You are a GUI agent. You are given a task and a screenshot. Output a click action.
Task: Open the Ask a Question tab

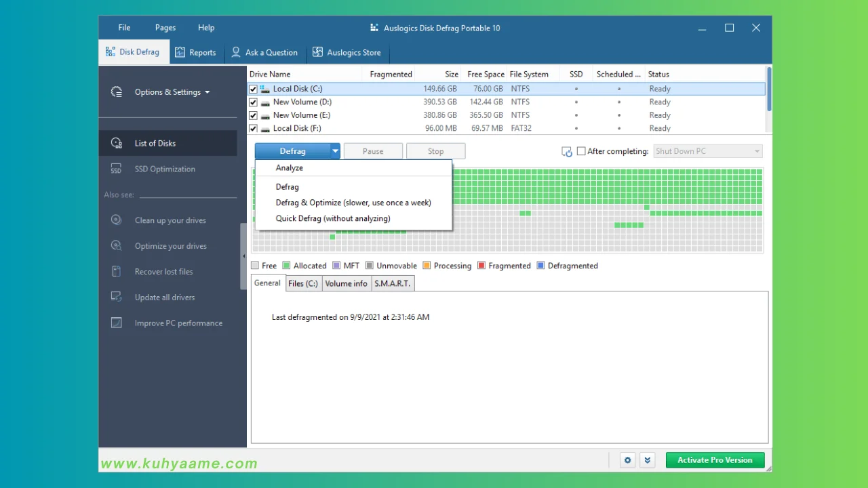point(264,52)
